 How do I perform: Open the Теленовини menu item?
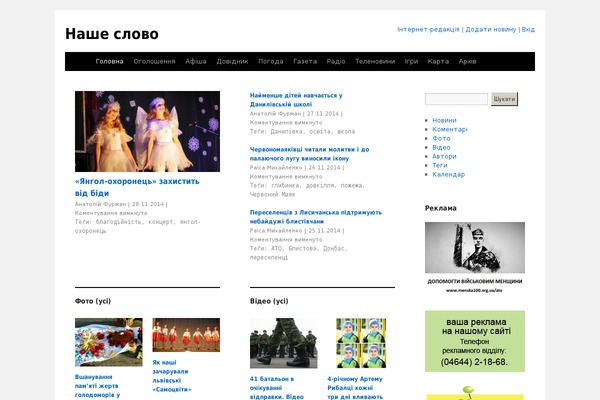(x=375, y=61)
